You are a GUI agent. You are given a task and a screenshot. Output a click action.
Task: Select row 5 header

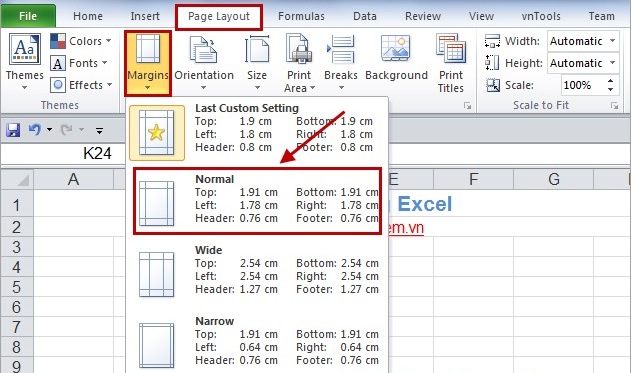click(17, 287)
